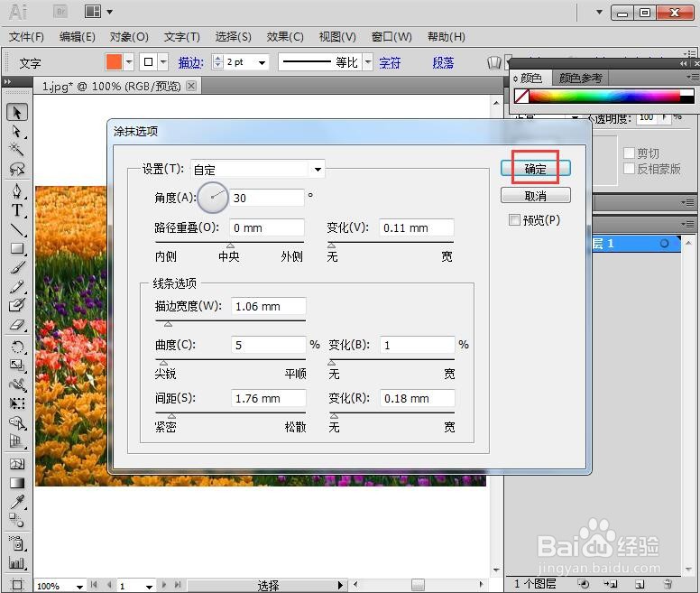Create new layer in Layers panel

[x=640, y=584]
